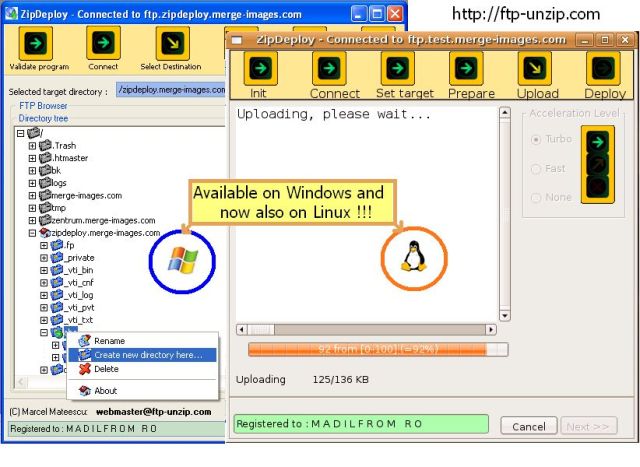Click the Set target step icon
This screenshot has width=640, height=467.
pyautogui.click(x=398, y=68)
